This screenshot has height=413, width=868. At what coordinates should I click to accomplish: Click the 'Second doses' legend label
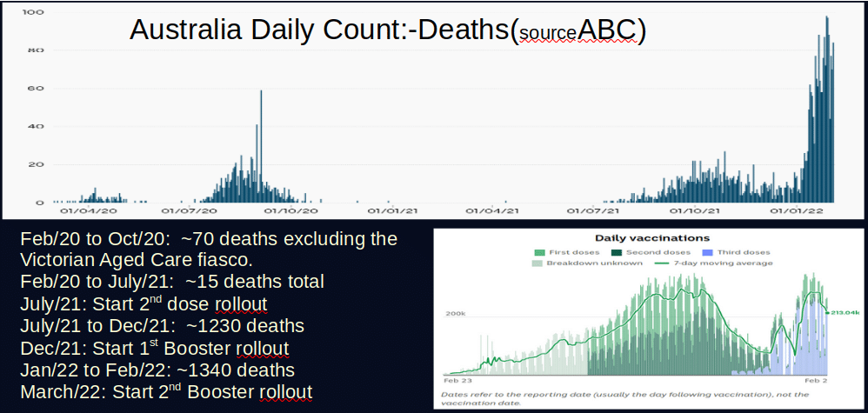click(658, 252)
